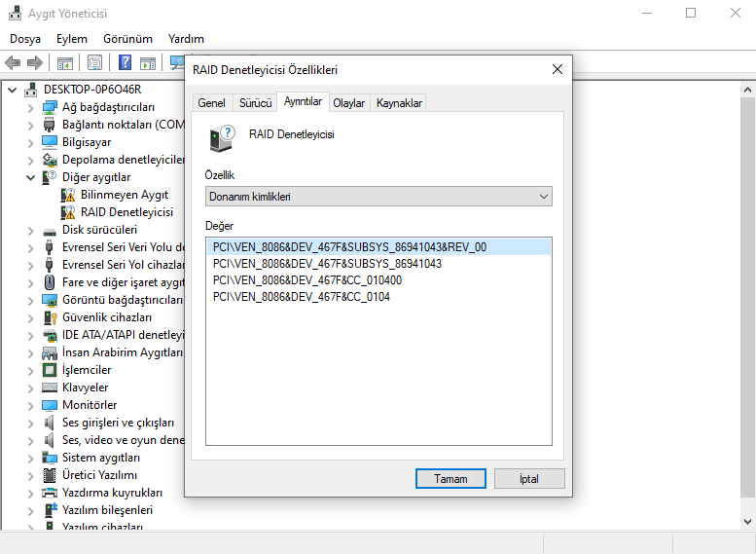Expand the Klavyeler node

tap(30, 388)
